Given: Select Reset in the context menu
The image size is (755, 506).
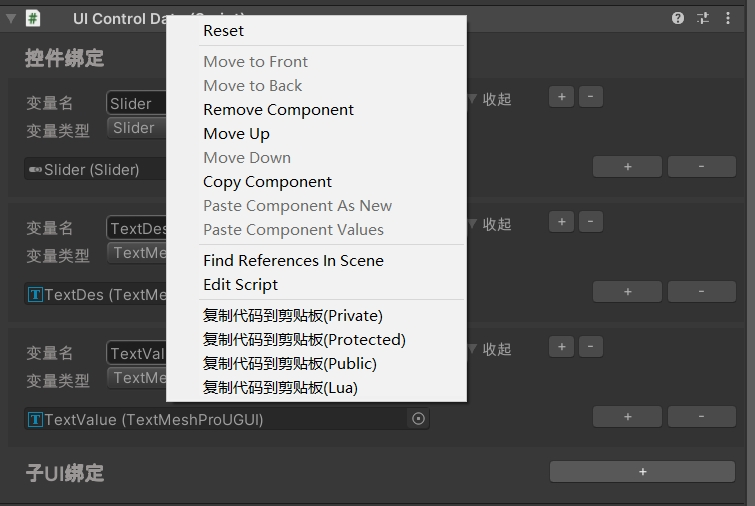Looking at the screenshot, I should pos(316,31).
